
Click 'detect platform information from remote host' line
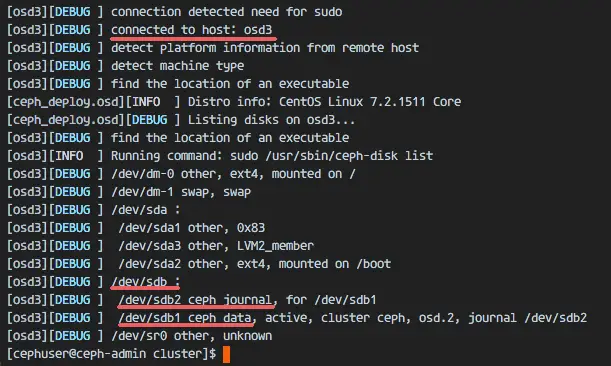pos(265,48)
